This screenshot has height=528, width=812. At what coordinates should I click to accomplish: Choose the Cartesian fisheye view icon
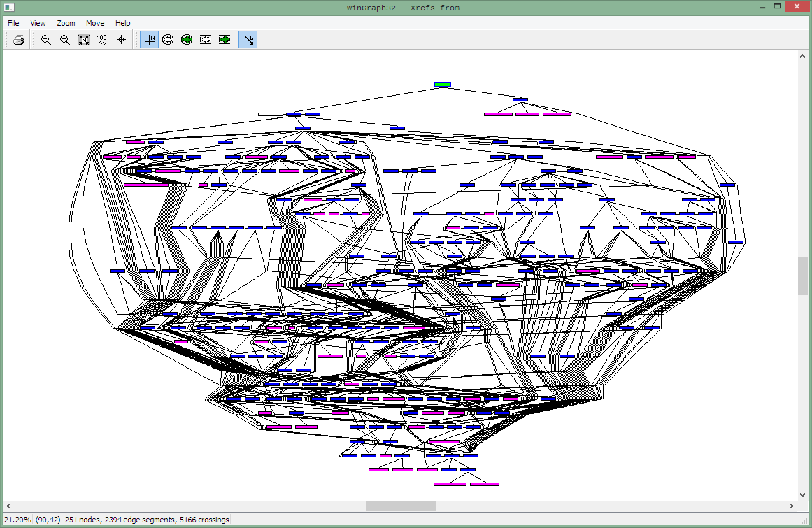pyautogui.click(x=206, y=40)
